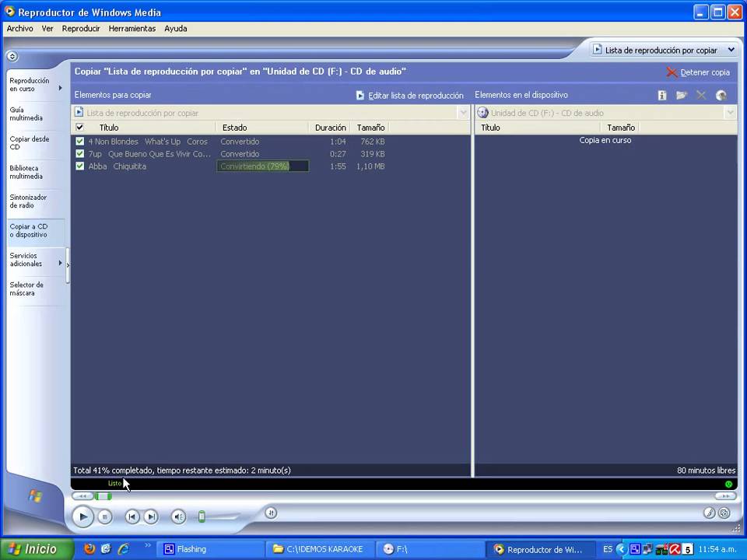Click the green seek bar handle
The width and height of the screenshot is (747, 560).
(103, 496)
